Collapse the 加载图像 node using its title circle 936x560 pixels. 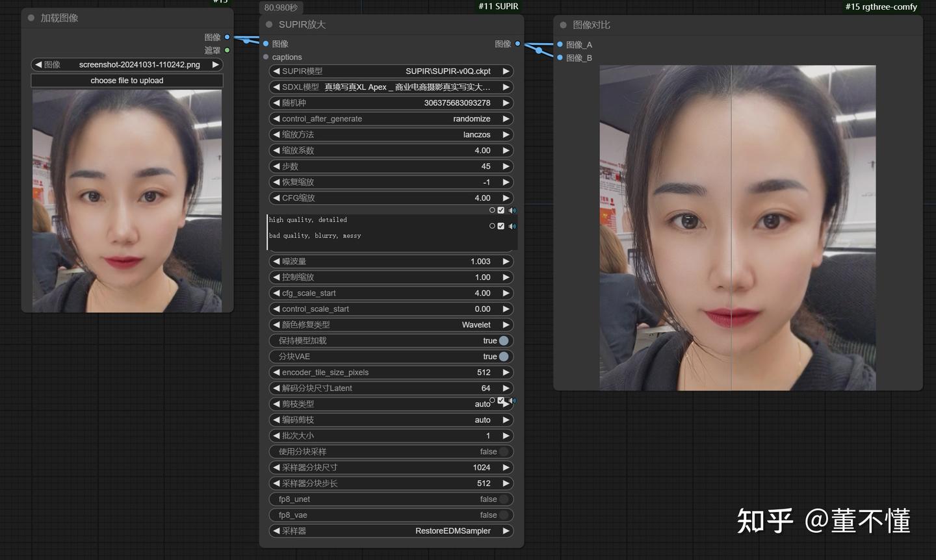click(x=30, y=18)
